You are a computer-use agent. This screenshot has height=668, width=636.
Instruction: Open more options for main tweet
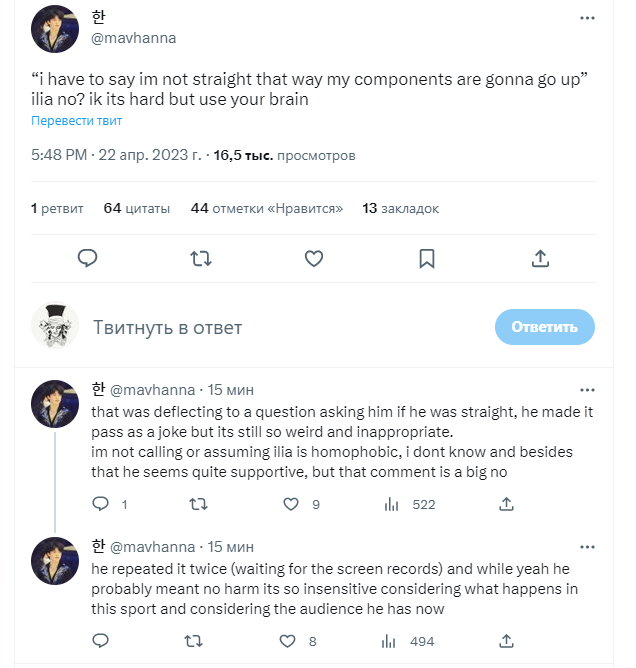[x=588, y=19]
